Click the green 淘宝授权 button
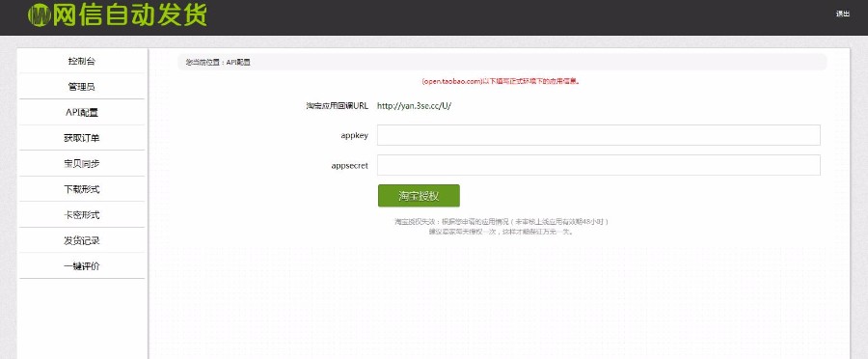The height and width of the screenshot is (359, 868). pyautogui.click(x=419, y=196)
